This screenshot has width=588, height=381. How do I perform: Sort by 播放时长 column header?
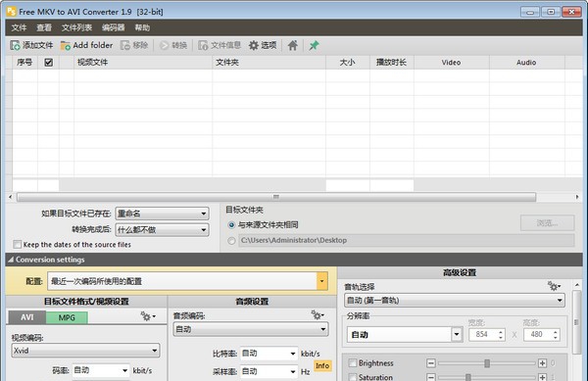tap(391, 62)
